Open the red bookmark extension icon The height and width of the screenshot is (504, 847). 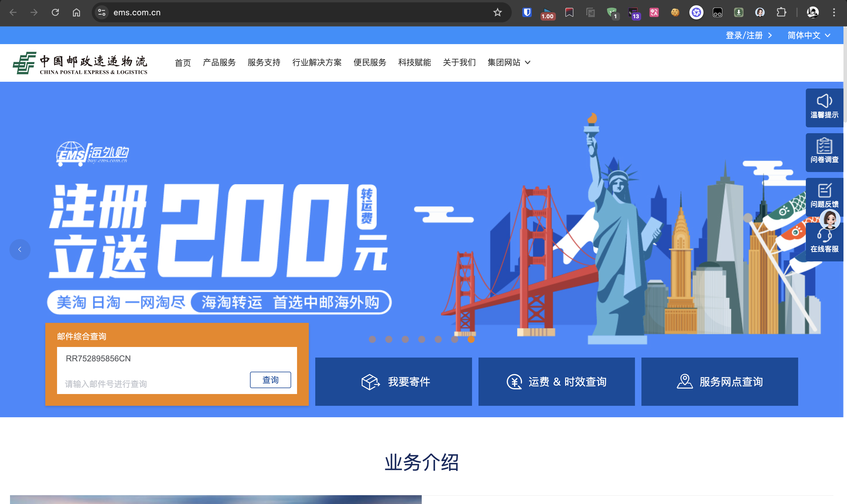tap(569, 13)
